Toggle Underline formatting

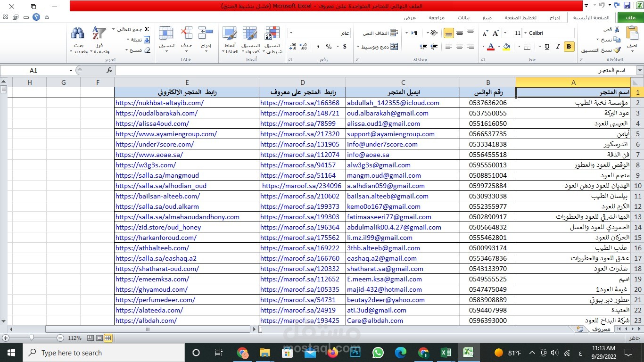click(547, 47)
